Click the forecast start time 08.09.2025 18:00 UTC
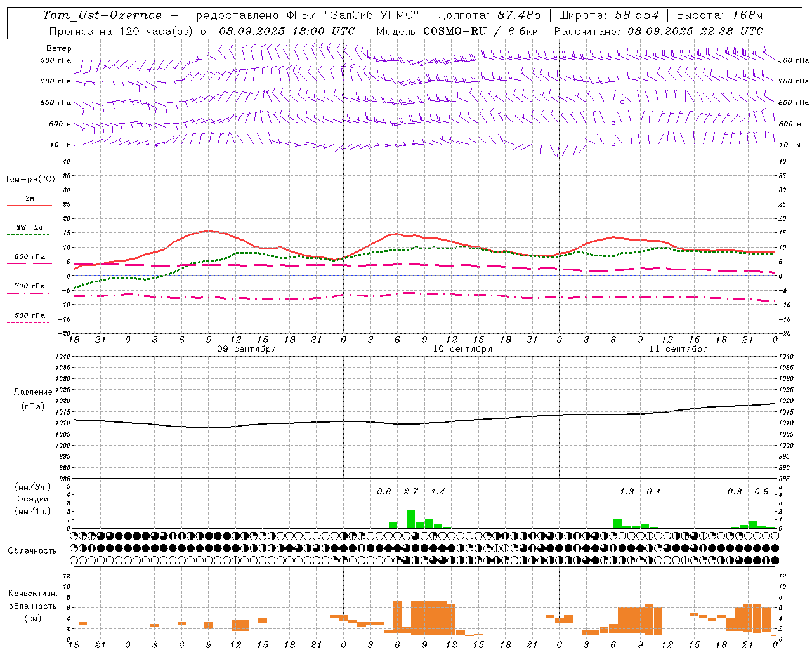Screen dimensions: 812x650 [x=287, y=31]
